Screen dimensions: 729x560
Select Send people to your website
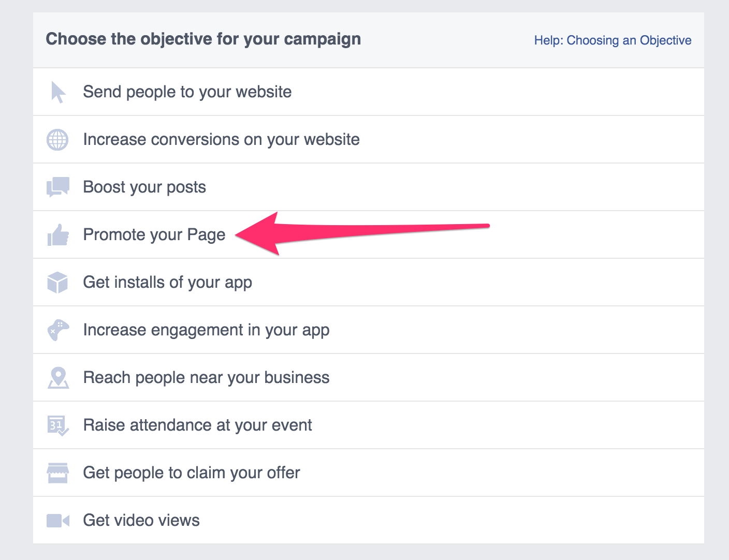point(369,92)
